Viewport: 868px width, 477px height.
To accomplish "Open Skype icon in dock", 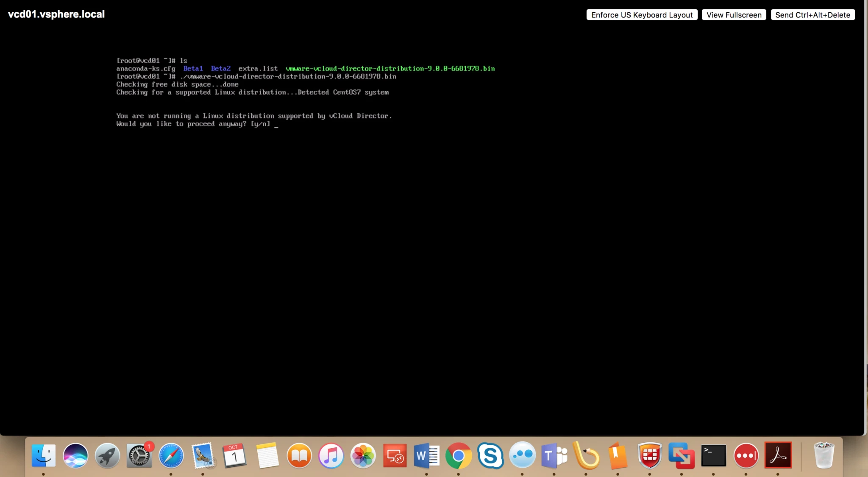I will pyautogui.click(x=490, y=456).
